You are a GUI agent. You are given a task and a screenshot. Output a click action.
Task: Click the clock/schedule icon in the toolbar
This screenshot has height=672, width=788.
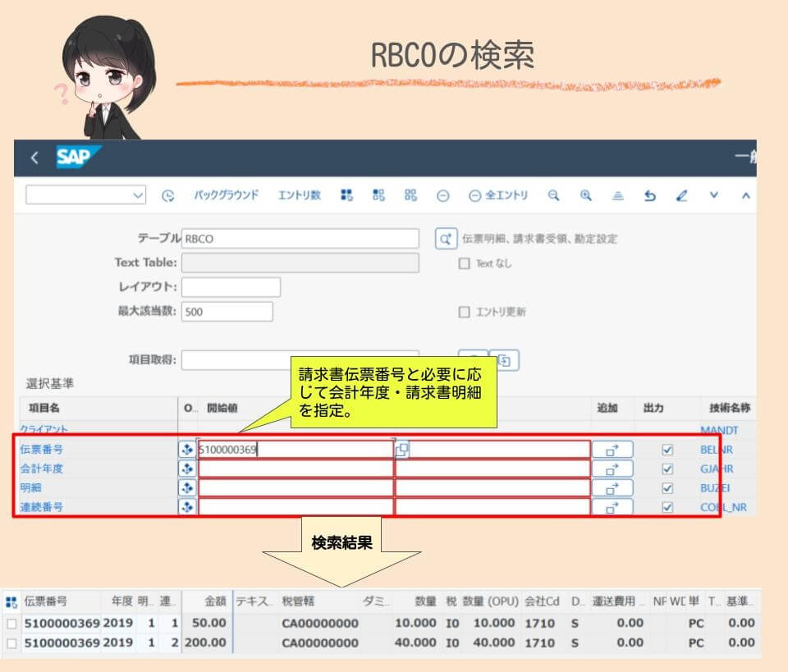pos(168,194)
